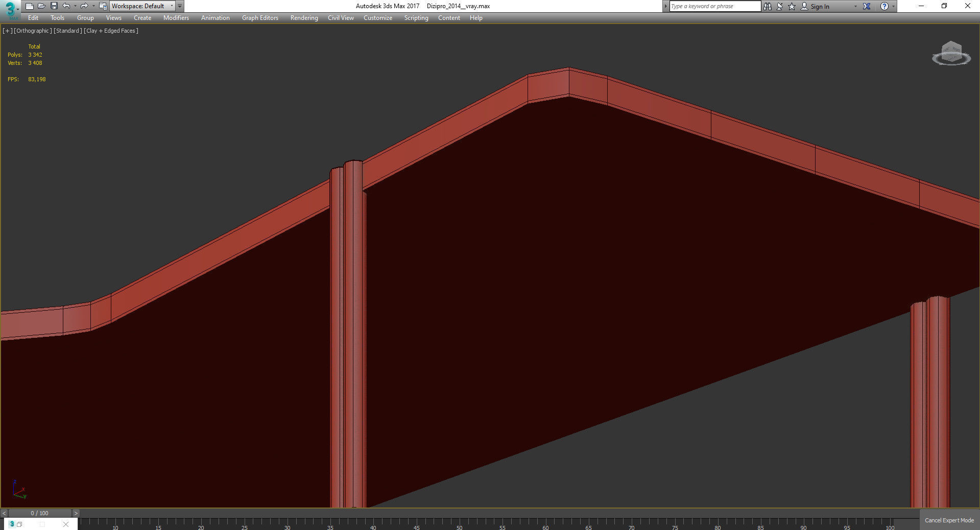
Task: Click the floating 3ds Max mini-window logo
Action: click(12, 524)
